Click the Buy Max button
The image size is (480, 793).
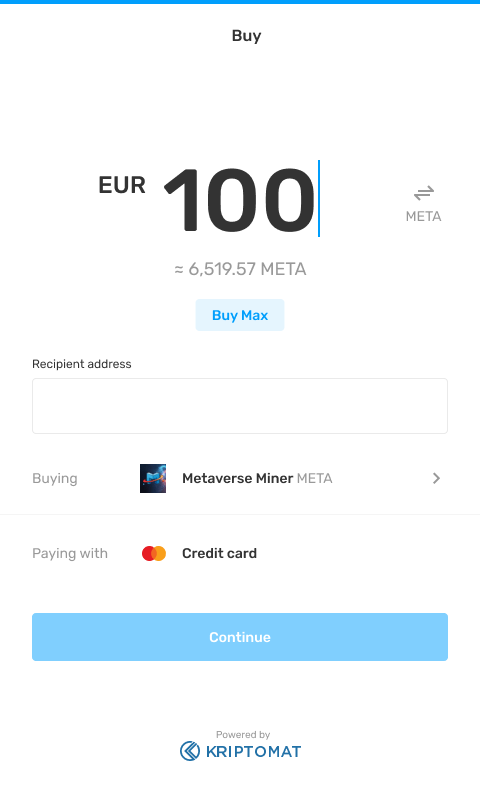[x=240, y=315]
